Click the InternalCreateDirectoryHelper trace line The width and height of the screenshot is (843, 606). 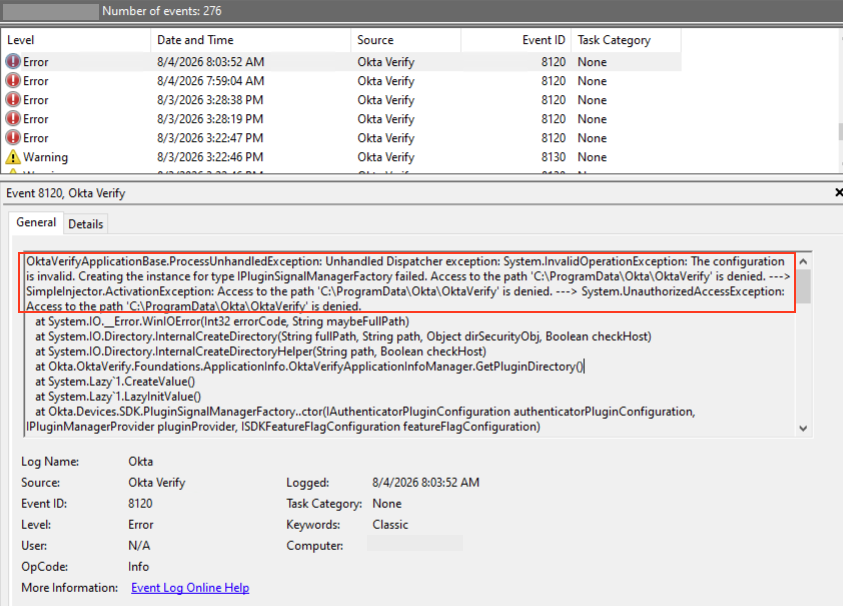tap(261, 352)
